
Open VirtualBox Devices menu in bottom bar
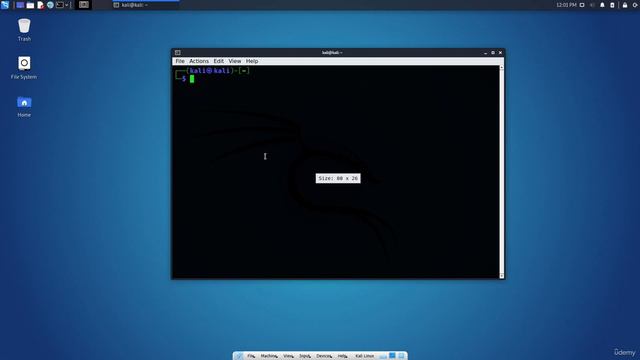(324, 356)
